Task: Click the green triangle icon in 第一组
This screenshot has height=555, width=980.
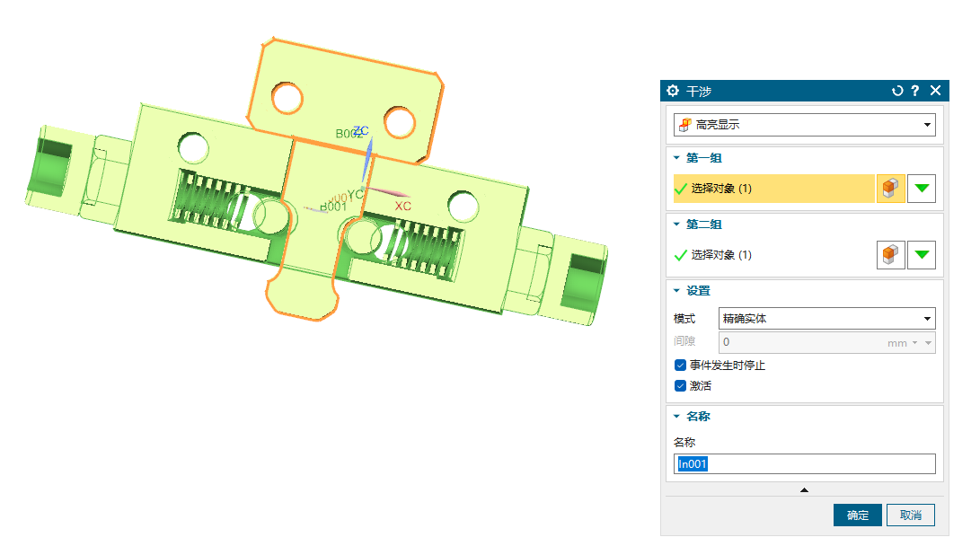Action: click(x=922, y=189)
